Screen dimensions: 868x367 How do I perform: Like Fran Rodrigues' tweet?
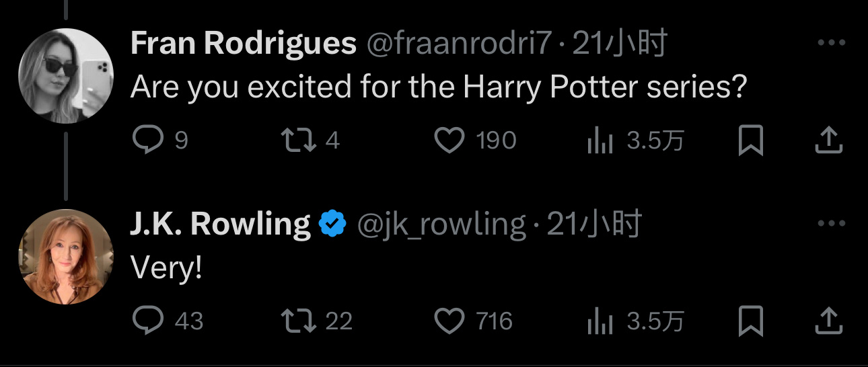coord(449,140)
